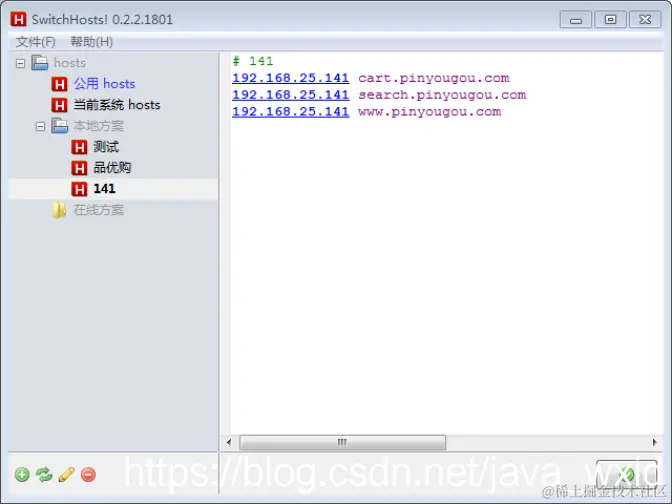Click the green add hosts scheme icon
The height and width of the screenshot is (504, 672).
coord(22,475)
